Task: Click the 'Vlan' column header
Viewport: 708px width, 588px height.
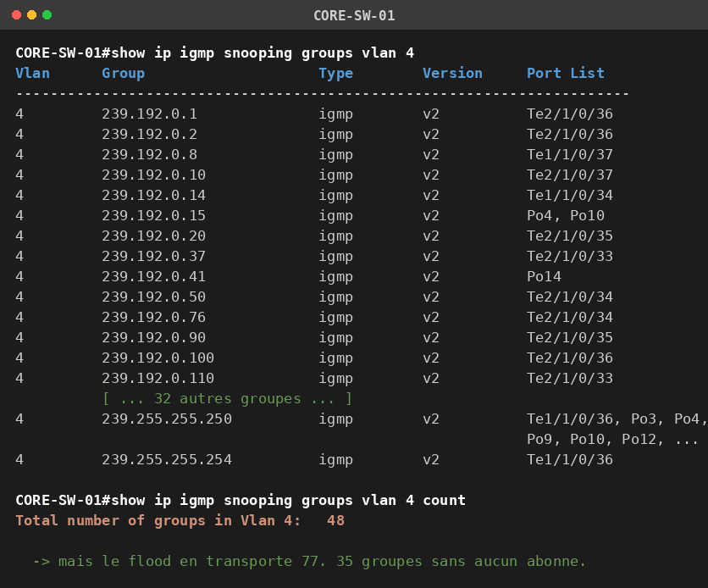Action: 32,73
